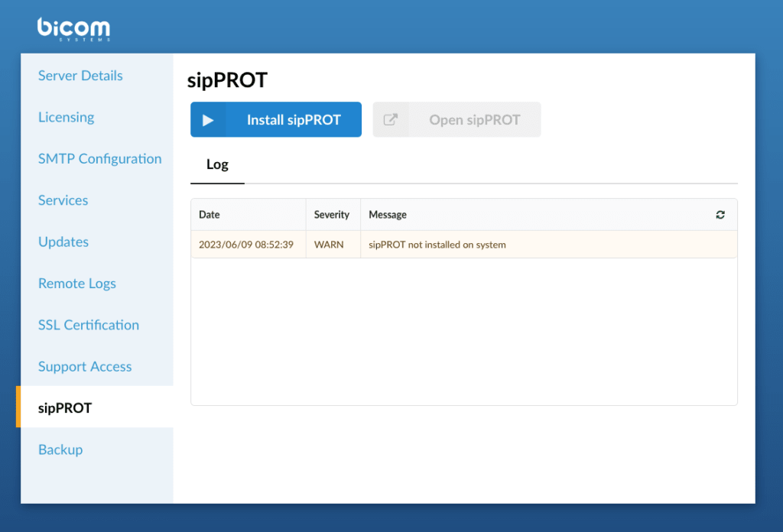Click log date 2023/06/09 08:52:39
783x532 pixels.
pos(246,245)
